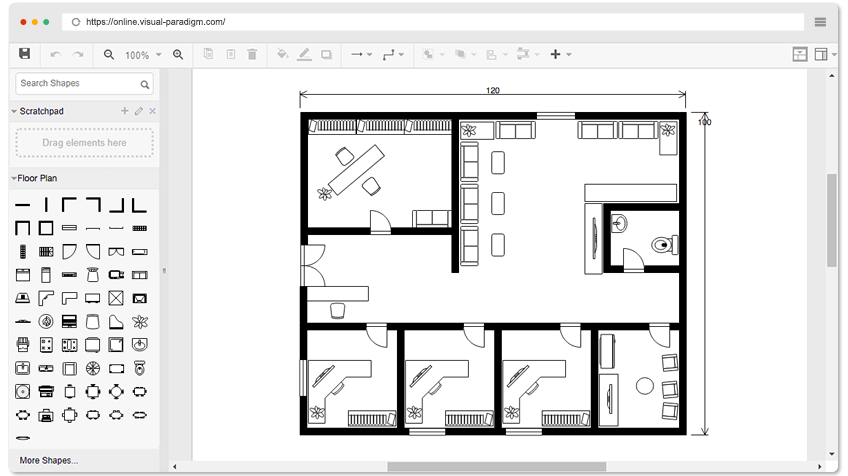The width and height of the screenshot is (848, 476).
Task: Click the Zoom Out magnifier
Action: [108, 54]
